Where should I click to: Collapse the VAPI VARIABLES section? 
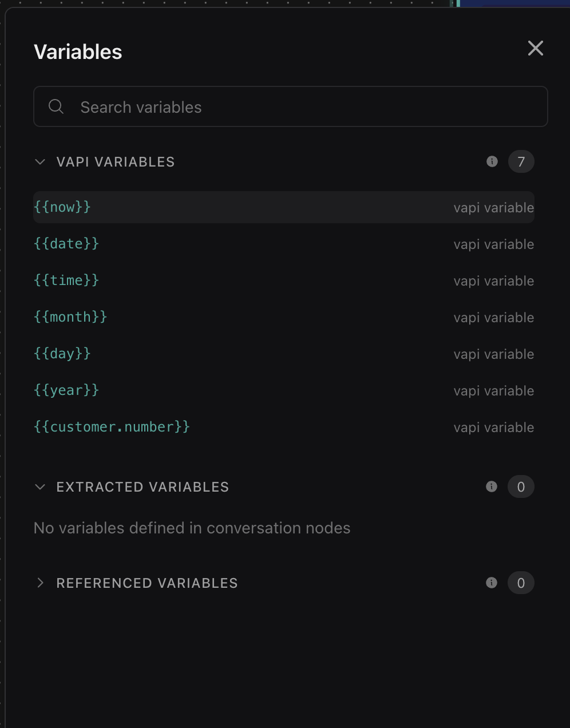(x=40, y=162)
